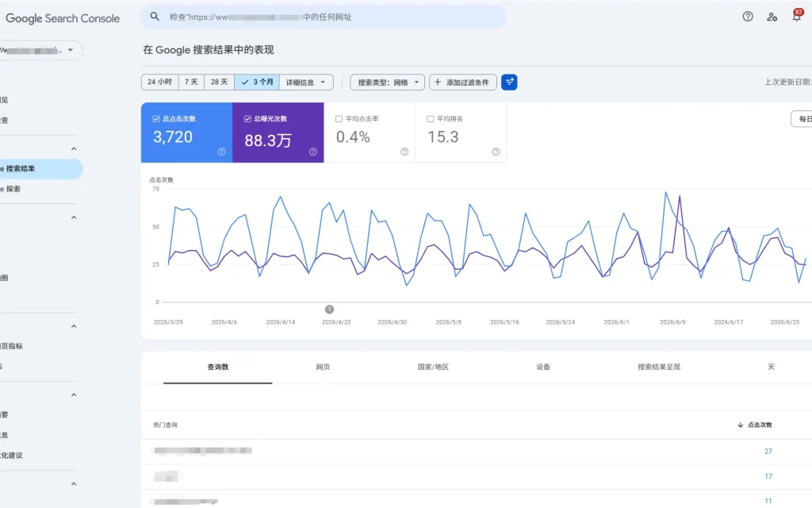Viewport: 812px width, 508px height.
Task: Open help icon on 总曝光次数 card
Action: point(312,152)
